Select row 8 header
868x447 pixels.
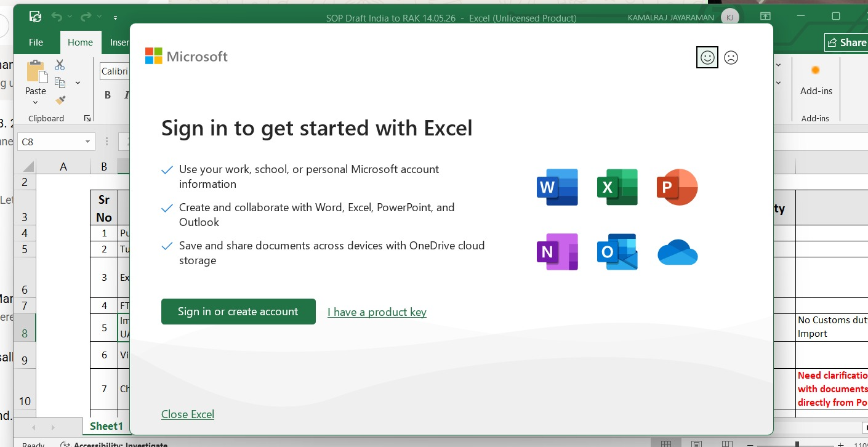(25, 327)
